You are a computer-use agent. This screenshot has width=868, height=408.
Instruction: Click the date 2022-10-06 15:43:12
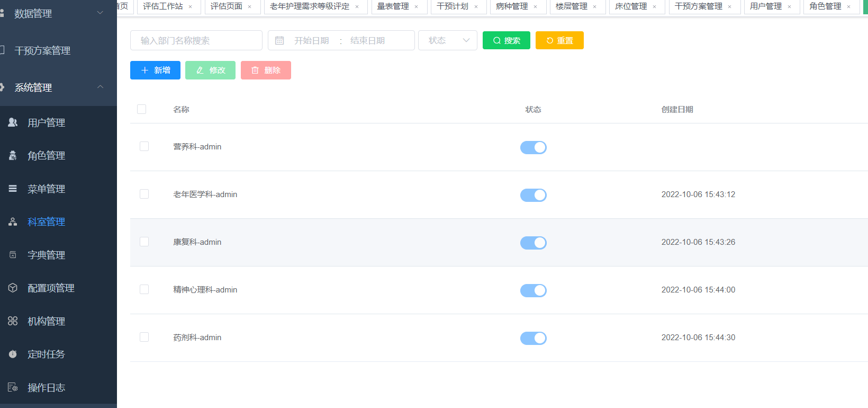pos(699,194)
